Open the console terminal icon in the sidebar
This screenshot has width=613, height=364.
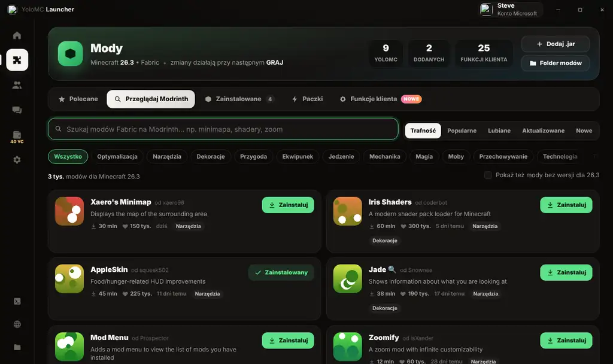17,302
